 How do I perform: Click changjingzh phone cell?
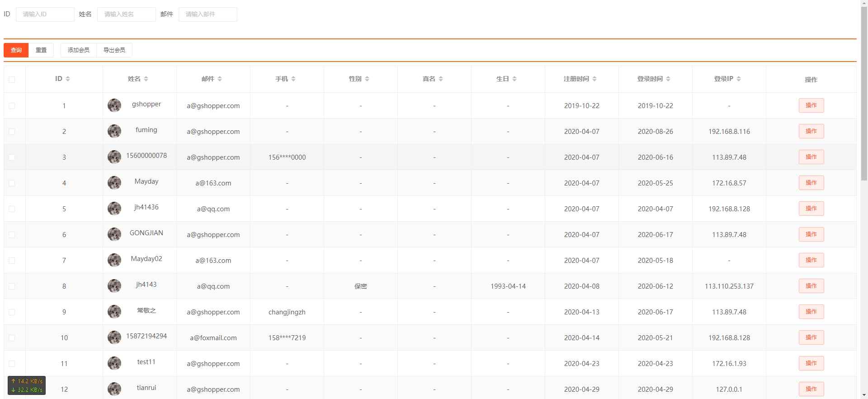click(287, 312)
